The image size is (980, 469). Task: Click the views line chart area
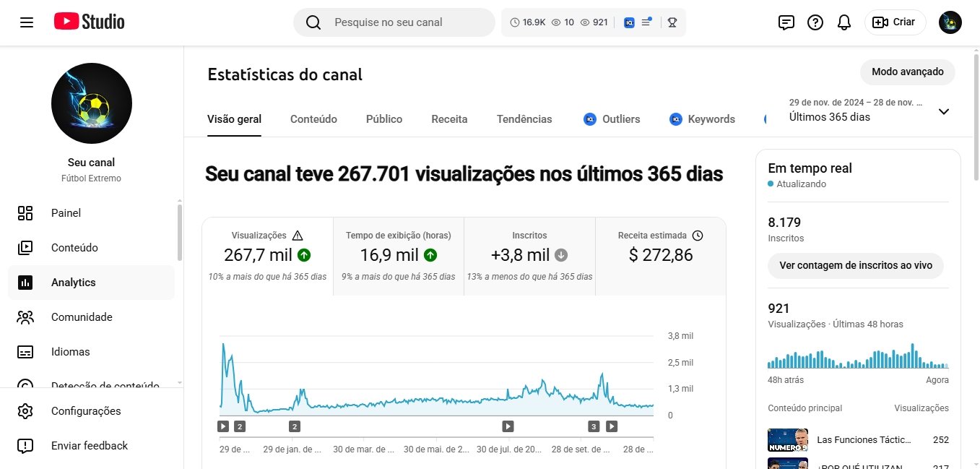(x=437, y=376)
